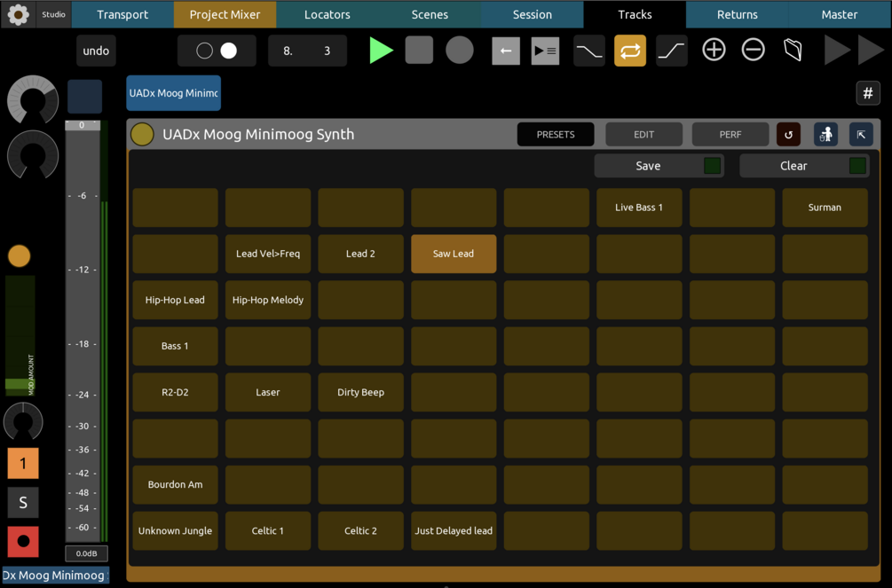Load the Lead Vel>Freq preset

(x=268, y=254)
